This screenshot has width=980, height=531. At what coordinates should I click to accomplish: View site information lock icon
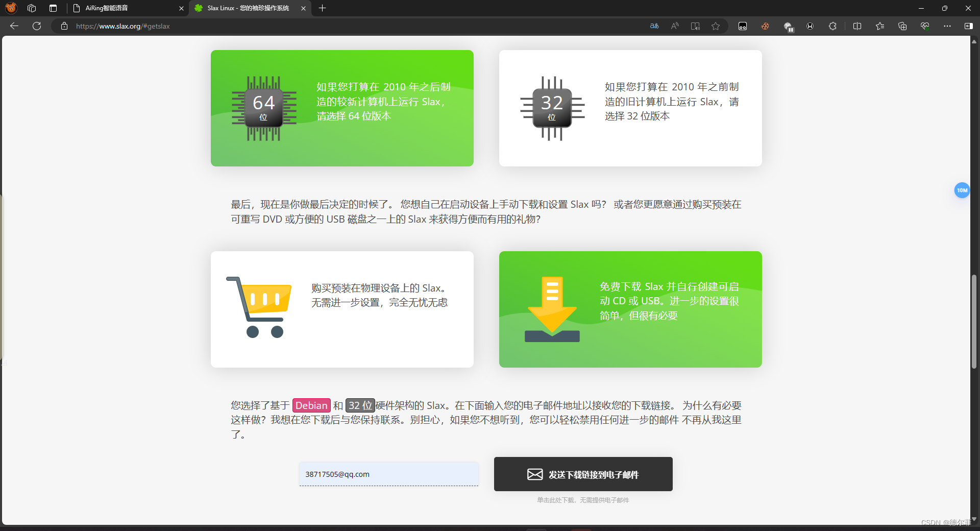click(64, 26)
